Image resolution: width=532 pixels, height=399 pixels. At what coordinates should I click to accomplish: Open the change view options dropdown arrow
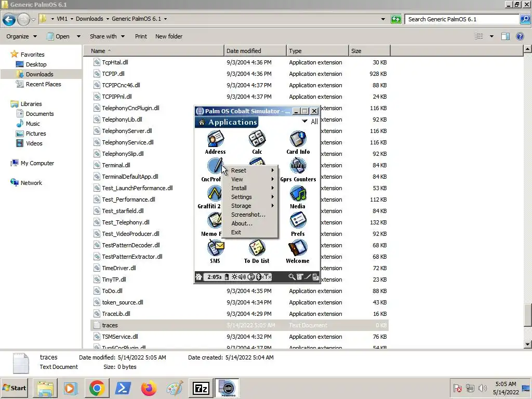click(x=491, y=36)
